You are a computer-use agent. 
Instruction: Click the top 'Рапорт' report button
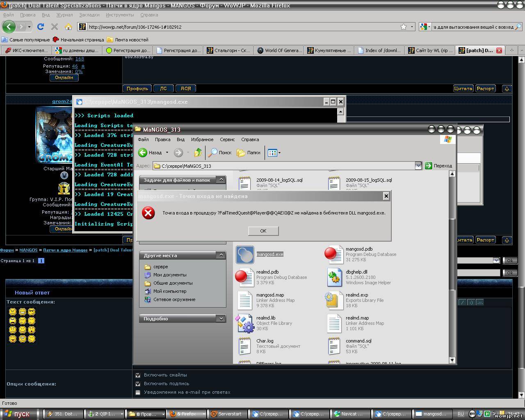[485, 88]
